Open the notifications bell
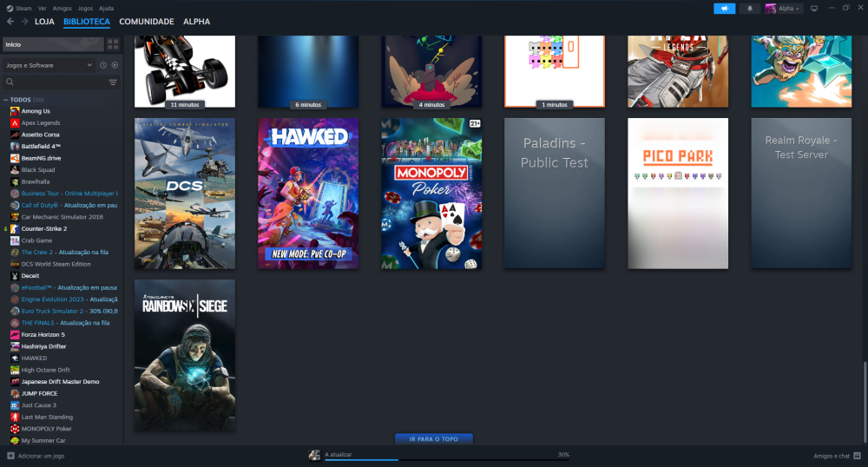The image size is (868, 467). click(750, 8)
